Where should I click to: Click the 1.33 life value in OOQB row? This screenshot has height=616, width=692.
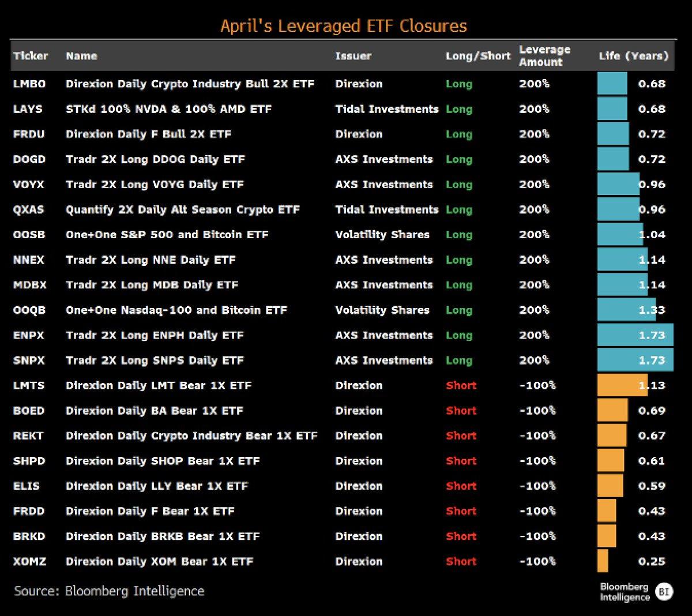652,310
